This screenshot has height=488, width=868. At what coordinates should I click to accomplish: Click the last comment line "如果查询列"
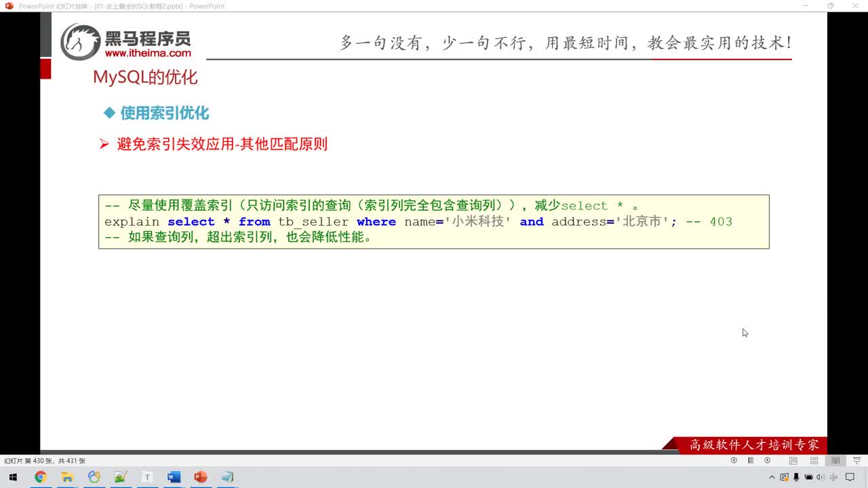click(x=238, y=238)
